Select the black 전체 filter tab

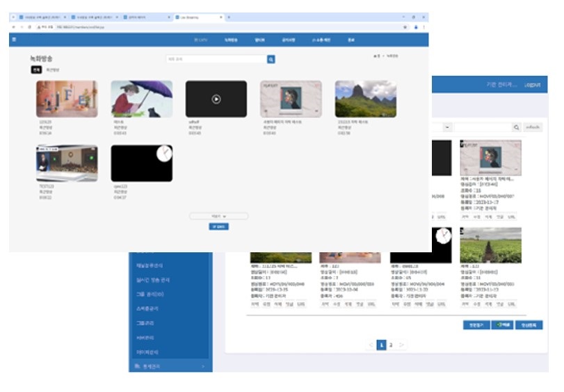(36, 70)
